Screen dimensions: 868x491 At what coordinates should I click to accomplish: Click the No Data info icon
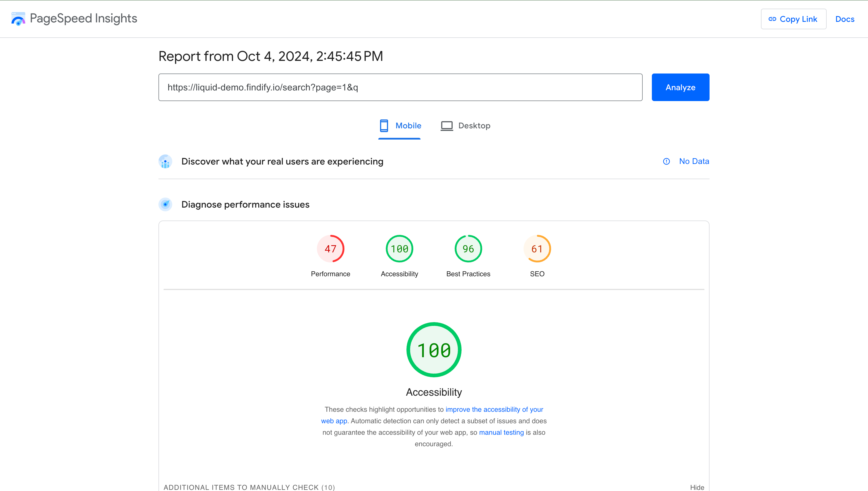click(666, 162)
